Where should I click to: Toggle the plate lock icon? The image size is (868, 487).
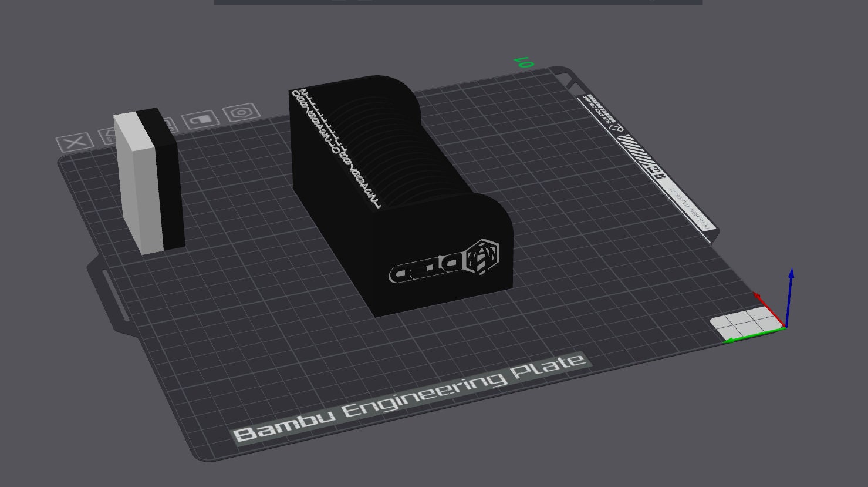coord(201,120)
